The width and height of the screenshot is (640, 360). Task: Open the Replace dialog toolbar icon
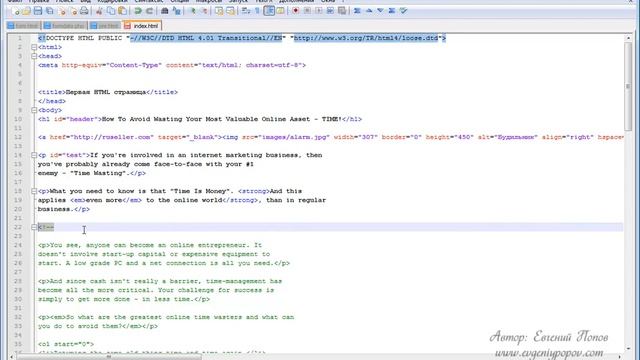click(x=177, y=11)
